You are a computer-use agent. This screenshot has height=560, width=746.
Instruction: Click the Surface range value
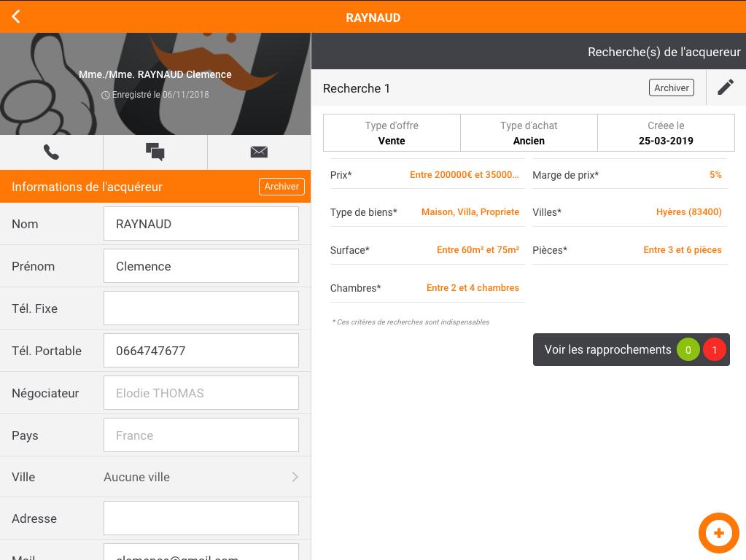click(478, 250)
